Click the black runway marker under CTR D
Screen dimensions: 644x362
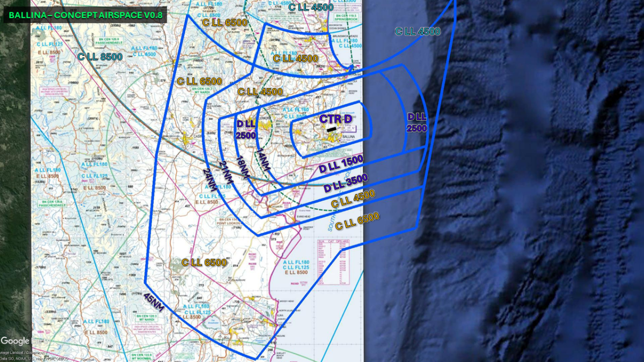332,129
